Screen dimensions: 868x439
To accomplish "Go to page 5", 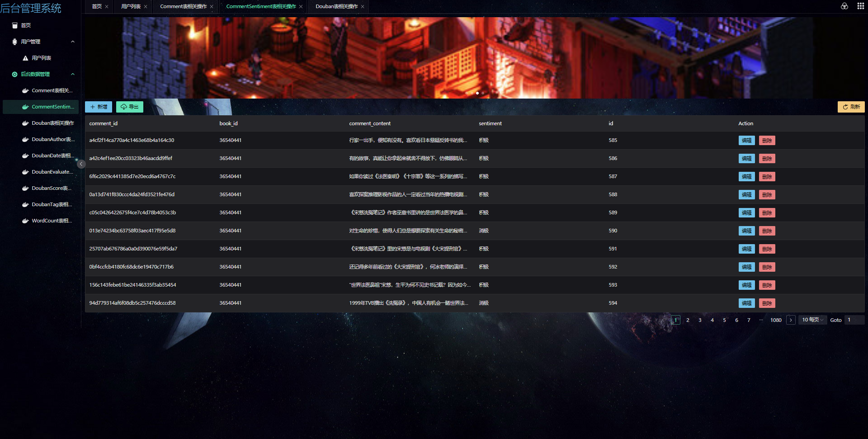I will pos(725,320).
